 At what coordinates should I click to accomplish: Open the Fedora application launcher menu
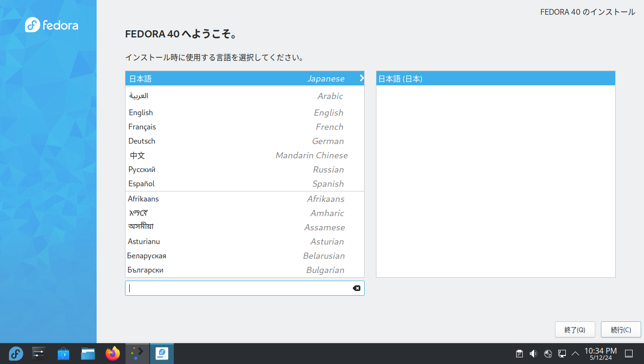[16, 354]
